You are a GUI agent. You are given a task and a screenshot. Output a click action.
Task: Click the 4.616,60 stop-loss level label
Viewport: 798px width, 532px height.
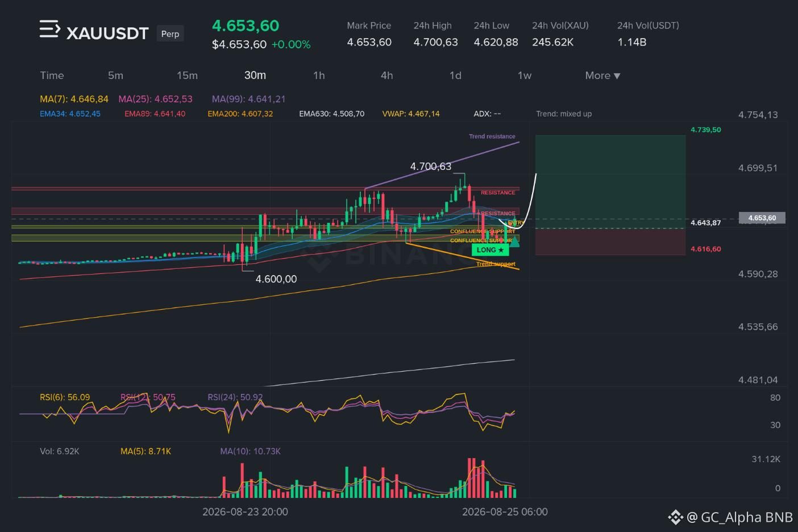705,249
